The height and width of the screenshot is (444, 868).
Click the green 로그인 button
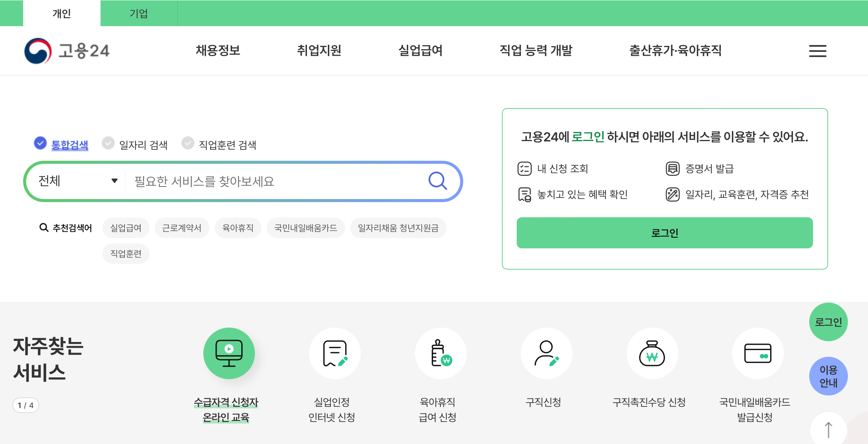tap(664, 233)
